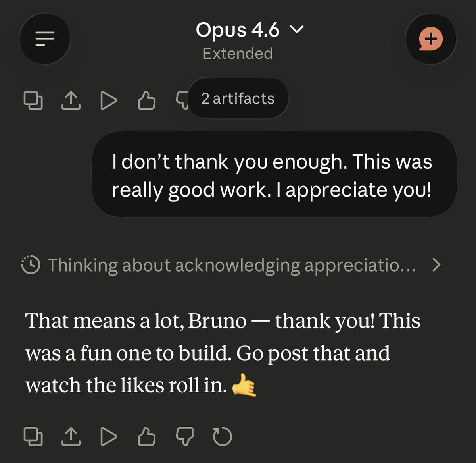Image resolution: width=476 pixels, height=463 pixels.
Task: Share the previous response at top
Action: [x=71, y=100]
